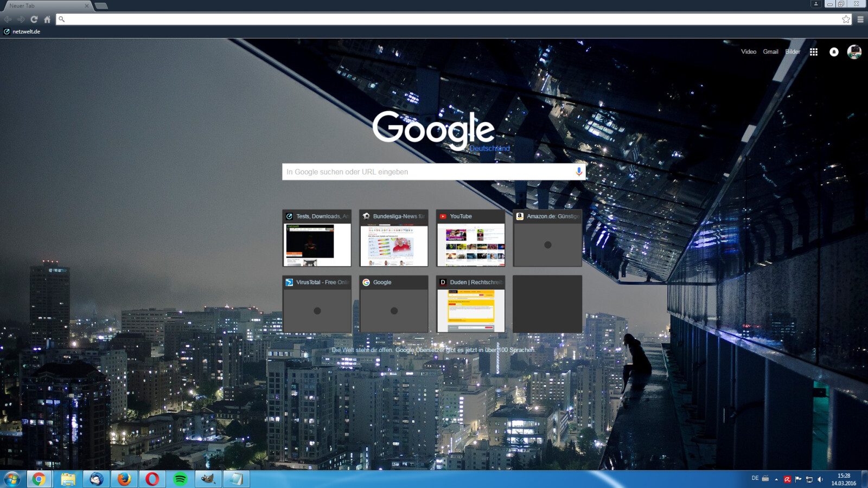Click the page reload icon
This screenshot has height=488, width=868.
point(34,20)
